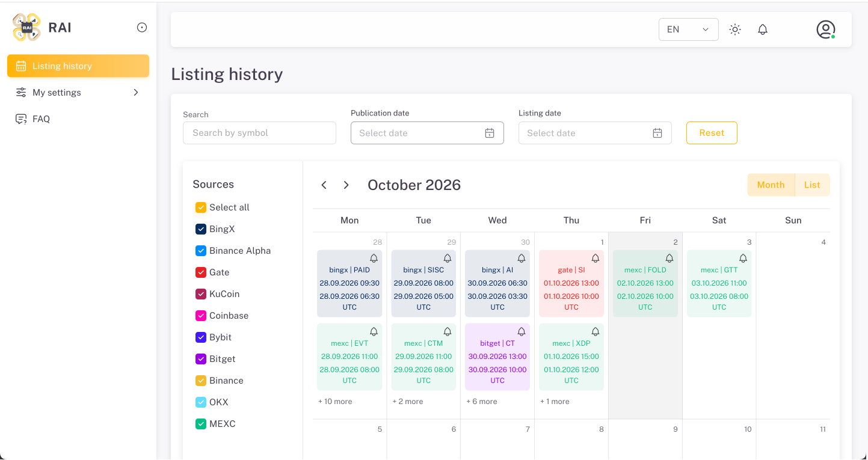Open the FAQ sidebar item
Image resolution: width=868 pixels, height=460 pixels.
78,119
